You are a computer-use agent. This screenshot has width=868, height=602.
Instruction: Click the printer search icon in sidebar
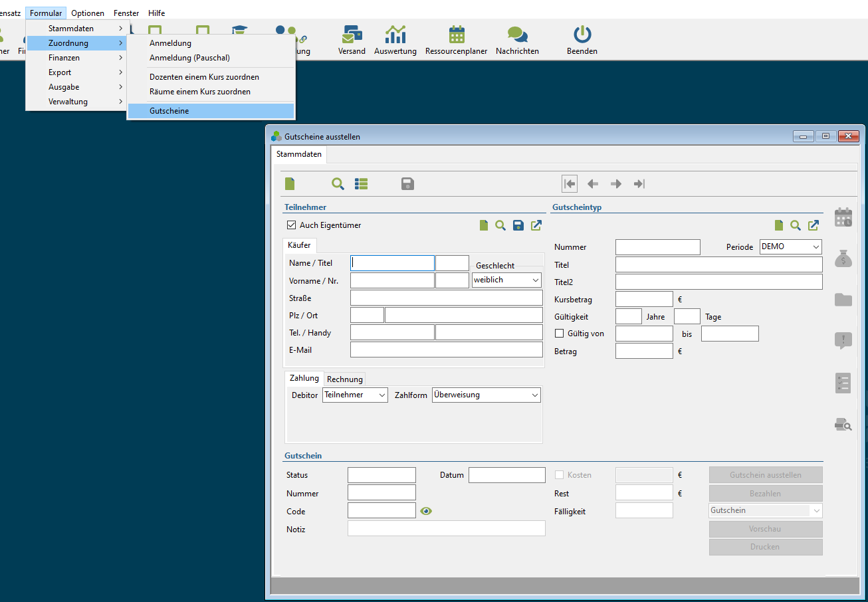[x=843, y=424]
